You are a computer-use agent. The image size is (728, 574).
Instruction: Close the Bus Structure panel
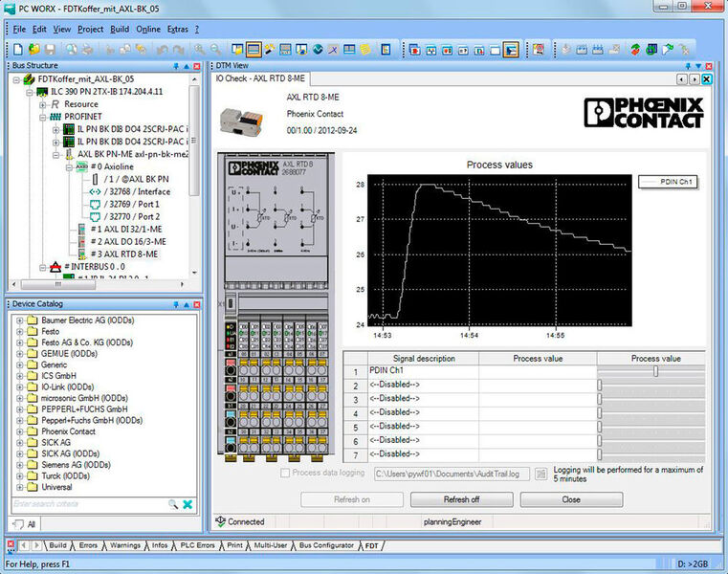point(197,66)
